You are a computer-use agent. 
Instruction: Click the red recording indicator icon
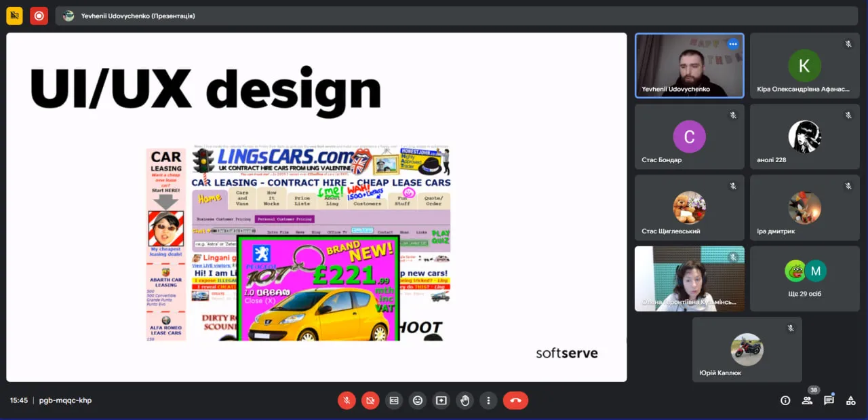coord(39,16)
